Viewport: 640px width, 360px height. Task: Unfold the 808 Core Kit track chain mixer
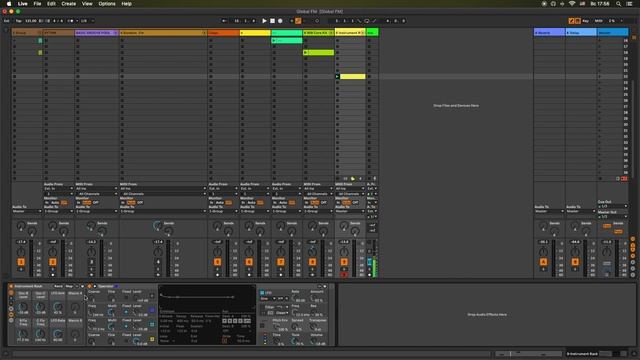[331, 33]
